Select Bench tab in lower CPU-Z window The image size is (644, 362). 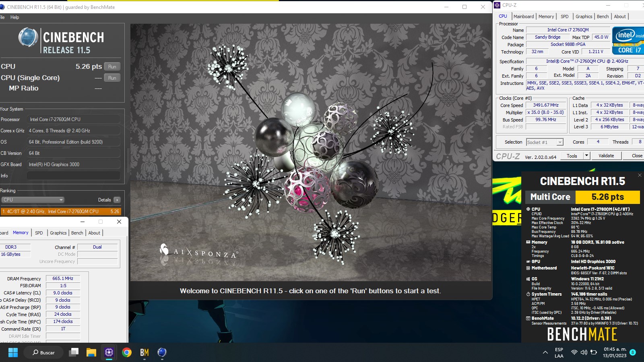tap(77, 233)
